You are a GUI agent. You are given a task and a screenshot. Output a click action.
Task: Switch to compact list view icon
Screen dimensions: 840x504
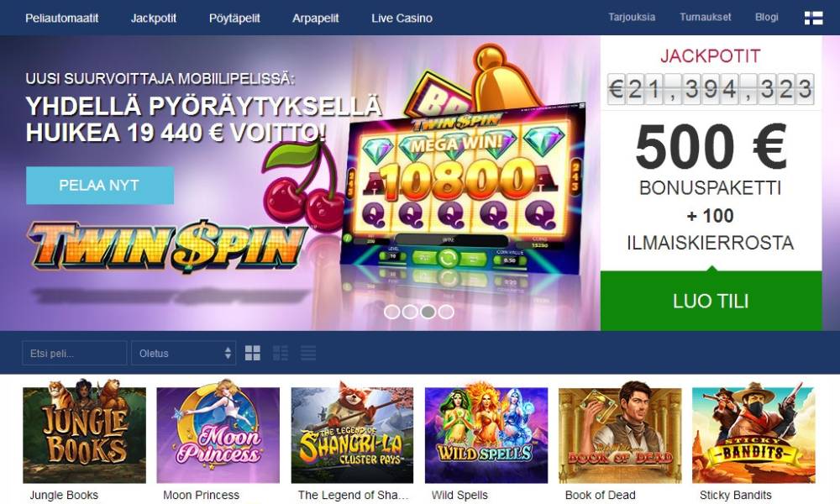[x=308, y=353]
